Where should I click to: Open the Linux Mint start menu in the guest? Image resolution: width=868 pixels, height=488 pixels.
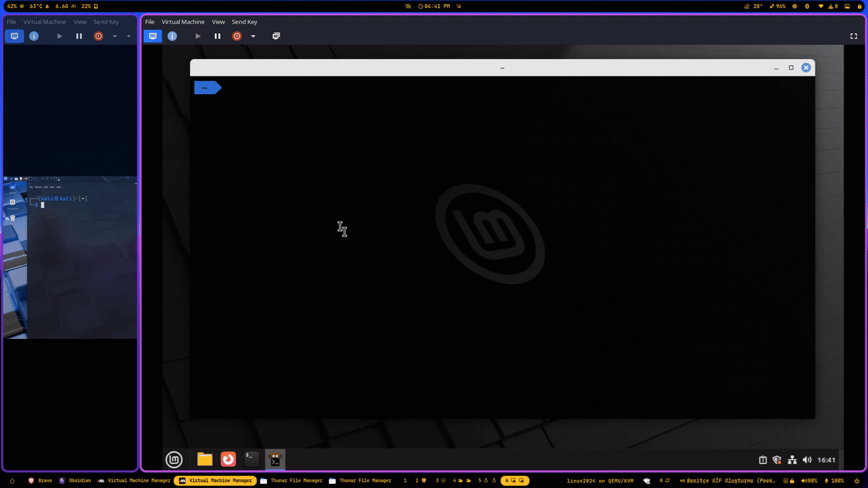tap(174, 460)
